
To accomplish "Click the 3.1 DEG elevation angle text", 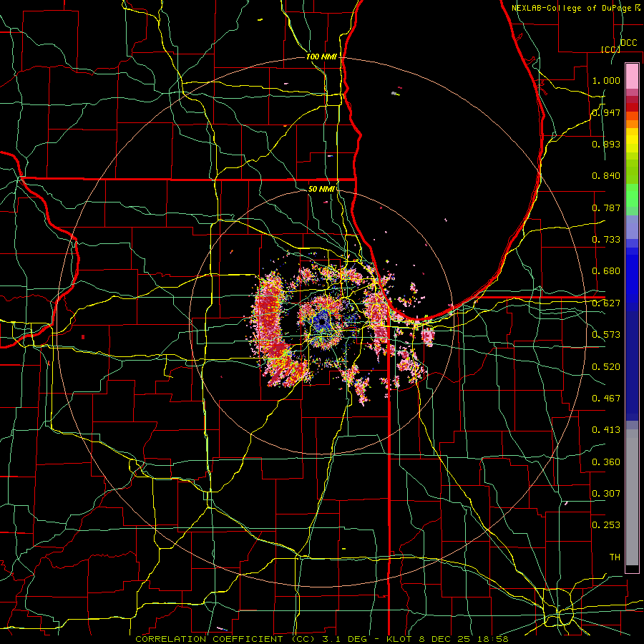I will [345, 639].
